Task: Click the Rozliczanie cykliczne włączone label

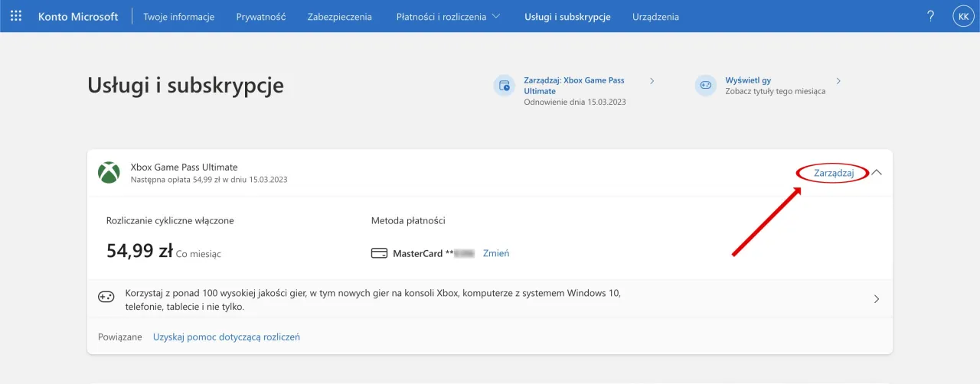Action: point(170,220)
